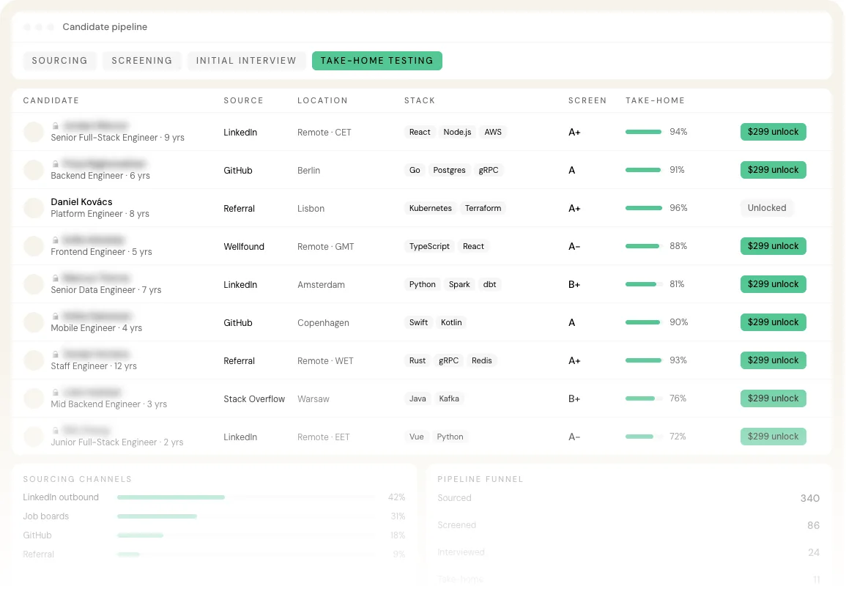Click the lock icon on the Staff Engineer row
Screen dimensions: 846x616
point(55,355)
